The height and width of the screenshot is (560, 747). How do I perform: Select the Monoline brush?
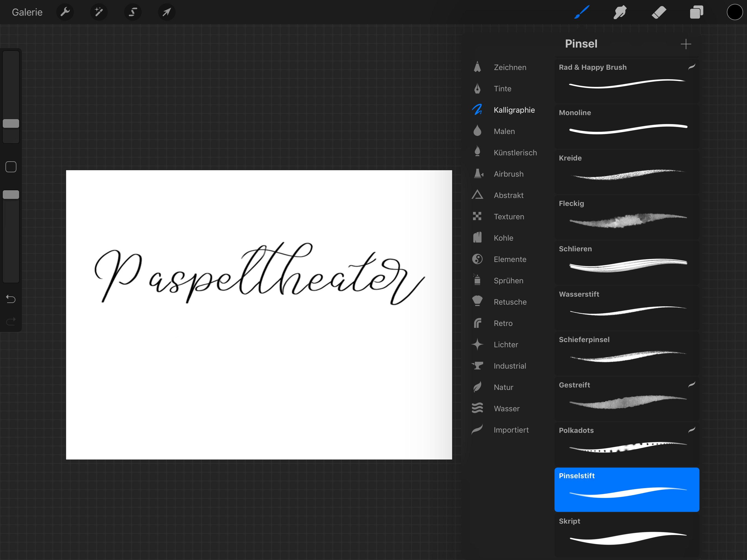[x=627, y=126]
